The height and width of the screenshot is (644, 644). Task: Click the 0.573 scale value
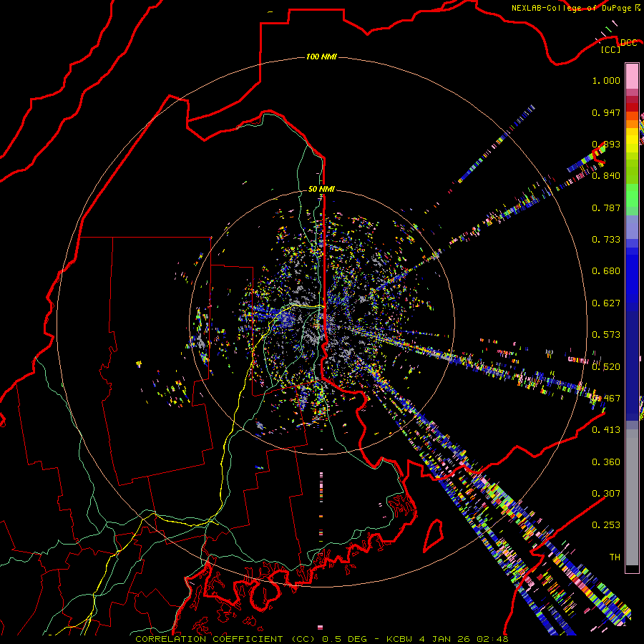606,335
